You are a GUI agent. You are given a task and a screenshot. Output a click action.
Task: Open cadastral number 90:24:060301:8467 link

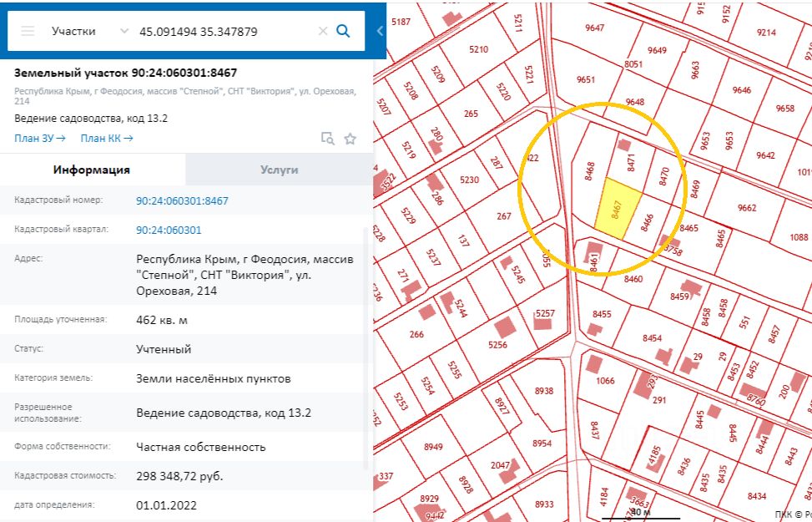pos(182,200)
